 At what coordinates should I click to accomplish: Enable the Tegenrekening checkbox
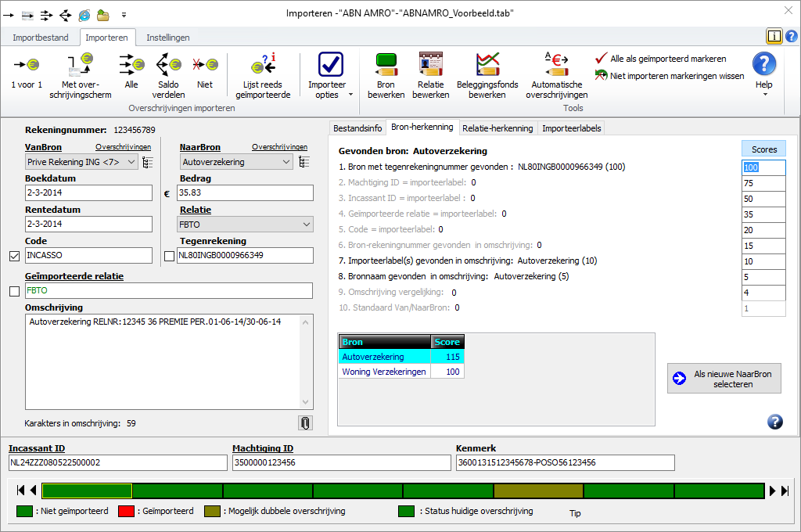(169, 256)
